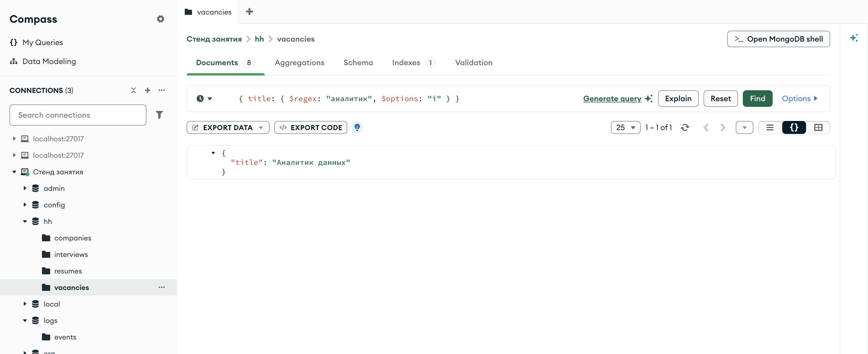Collapse the JSON document caret
Screen dimensions: 868x354
[213, 153]
